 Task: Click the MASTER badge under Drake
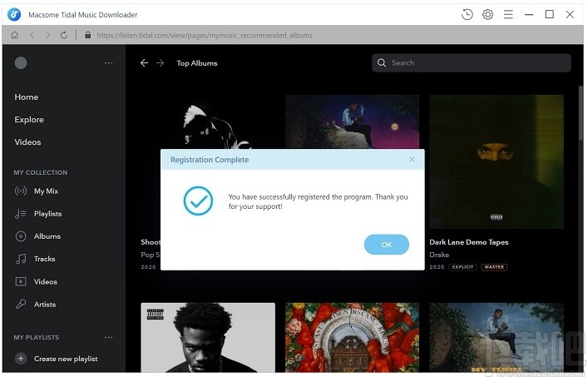(494, 267)
